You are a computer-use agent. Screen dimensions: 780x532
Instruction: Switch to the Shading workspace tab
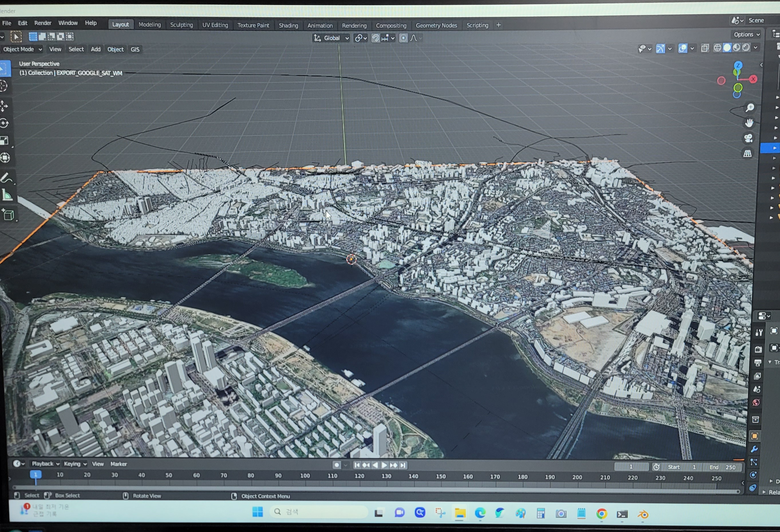288,25
